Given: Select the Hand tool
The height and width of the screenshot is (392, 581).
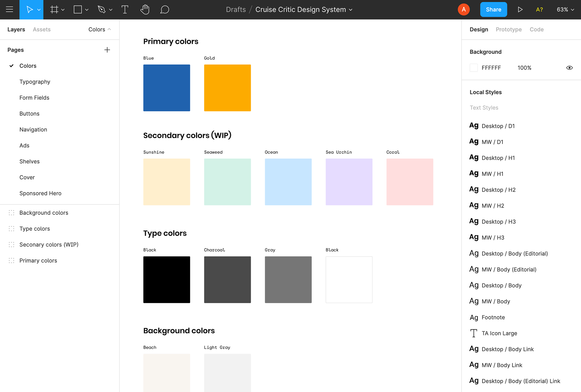Looking at the screenshot, I should (x=145, y=9).
